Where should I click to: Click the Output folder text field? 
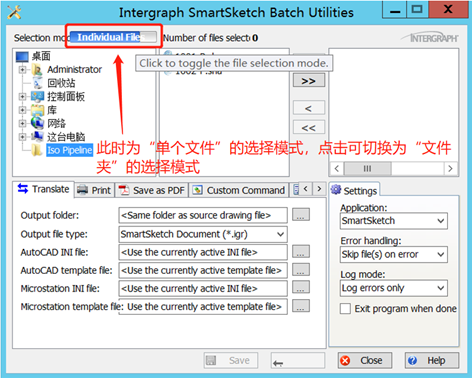click(x=203, y=215)
